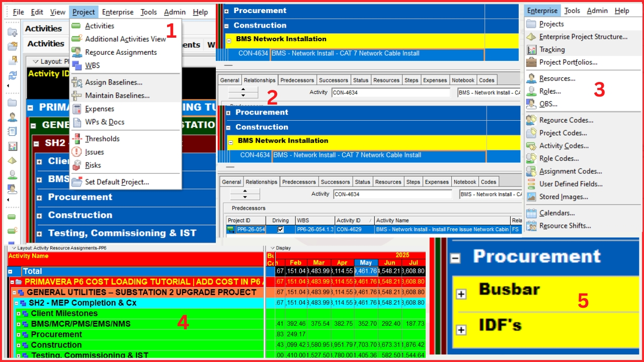644x362 pixels.
Task: Select Assign Baselines in the Project menu
Action: click(113, 82)
